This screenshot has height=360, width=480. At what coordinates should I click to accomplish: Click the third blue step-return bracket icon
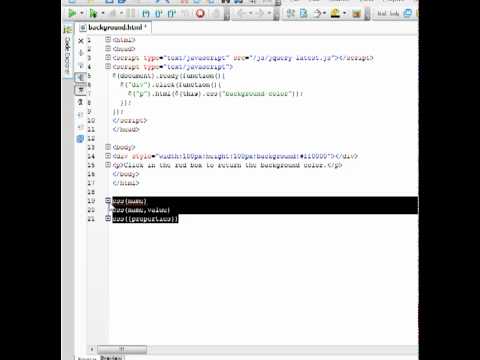(x=171, y=13)
